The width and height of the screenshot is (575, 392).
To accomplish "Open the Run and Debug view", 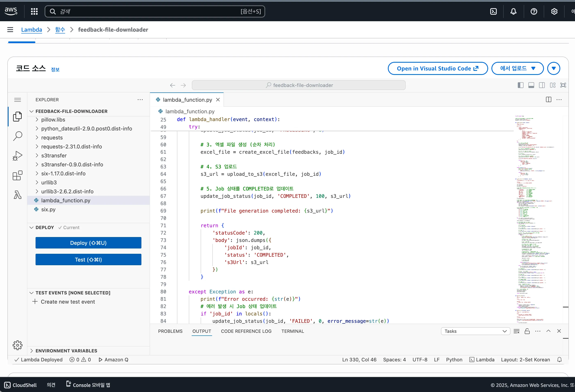I will click(18, 156).
